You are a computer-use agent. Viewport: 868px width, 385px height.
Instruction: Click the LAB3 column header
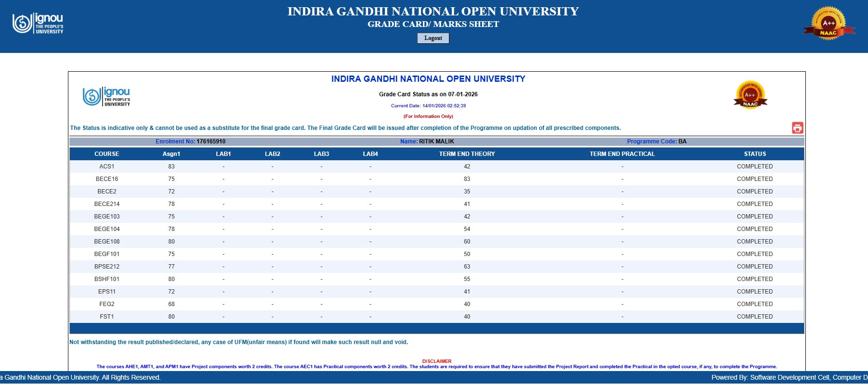322,154
